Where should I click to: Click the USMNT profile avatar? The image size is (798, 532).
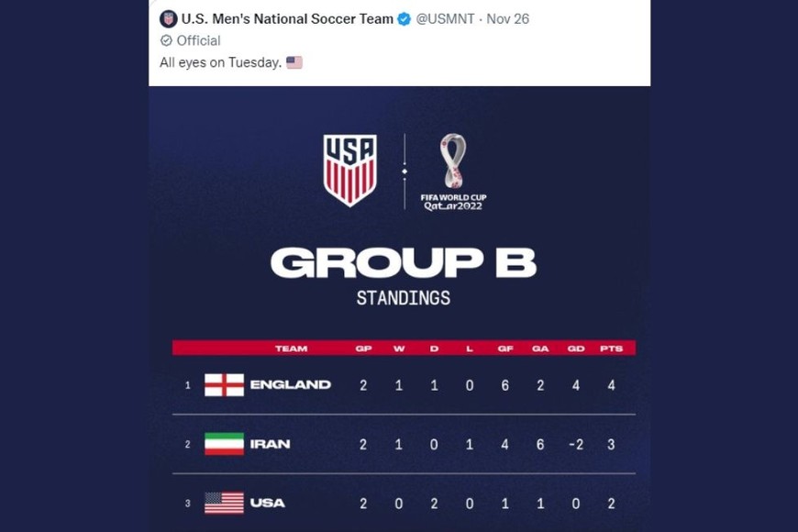[169, 18]
